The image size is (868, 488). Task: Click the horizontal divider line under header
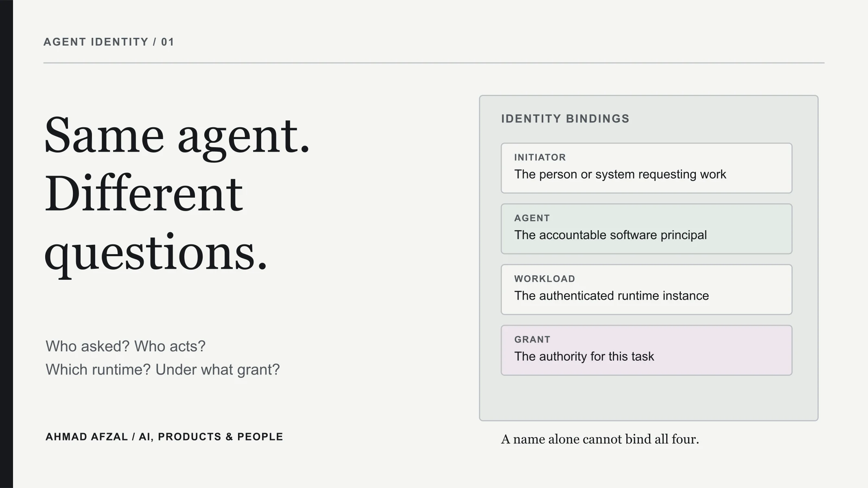pyautogui.click(x=434, y=63)
